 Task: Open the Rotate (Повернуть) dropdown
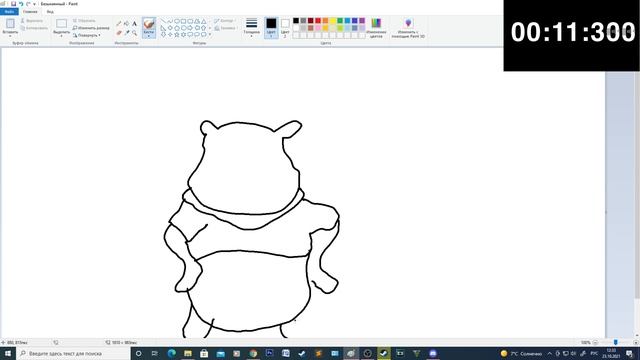point(87,36)
